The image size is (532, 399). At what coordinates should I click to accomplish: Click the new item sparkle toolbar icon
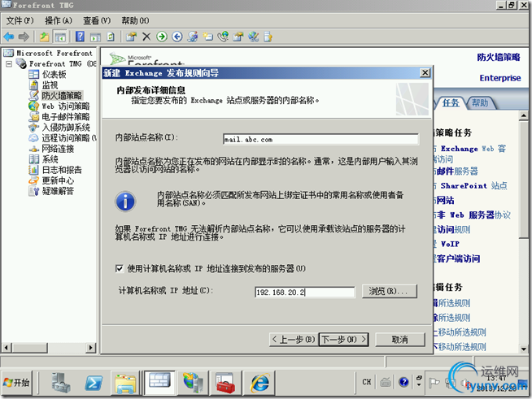(207, 37)
